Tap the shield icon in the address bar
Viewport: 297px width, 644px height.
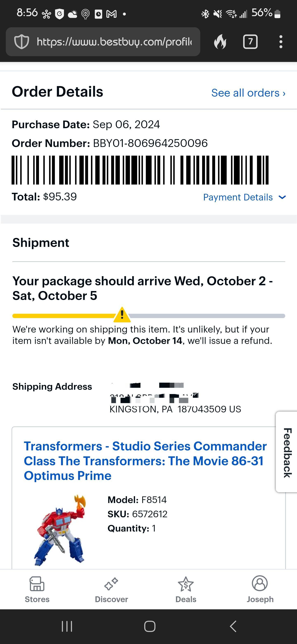tap(21, 42)
